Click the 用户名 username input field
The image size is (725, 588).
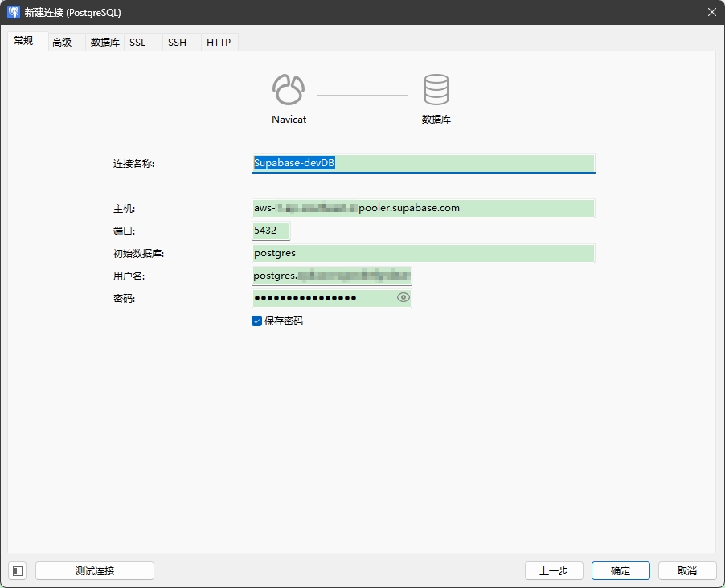click(x=331, y=276)
